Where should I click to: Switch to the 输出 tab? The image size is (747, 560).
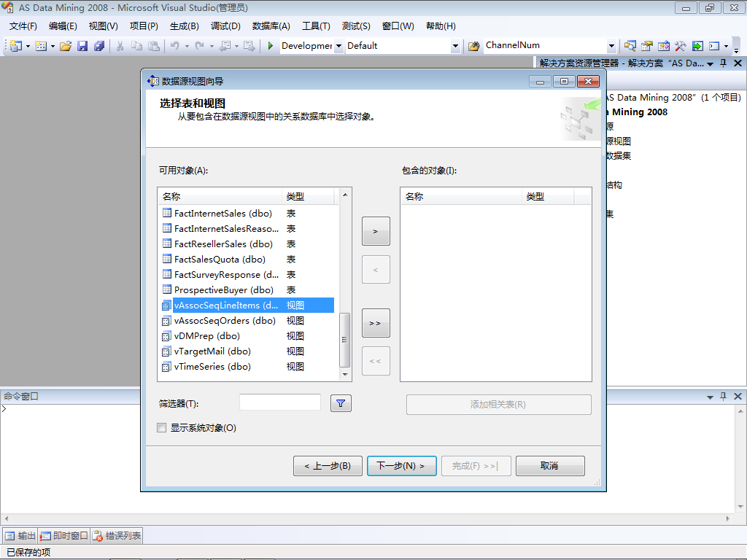20,536
